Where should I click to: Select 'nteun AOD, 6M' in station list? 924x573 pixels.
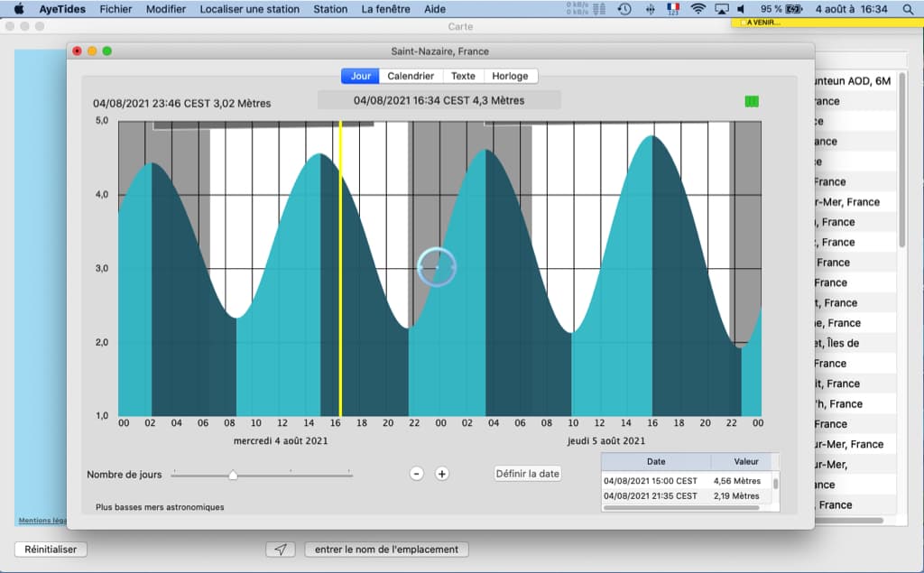855,81
